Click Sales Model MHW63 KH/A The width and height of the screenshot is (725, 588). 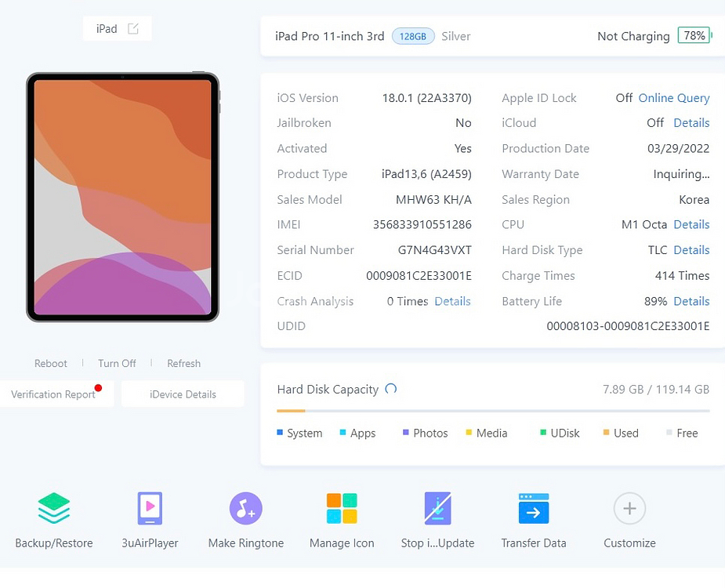[433, 199]
